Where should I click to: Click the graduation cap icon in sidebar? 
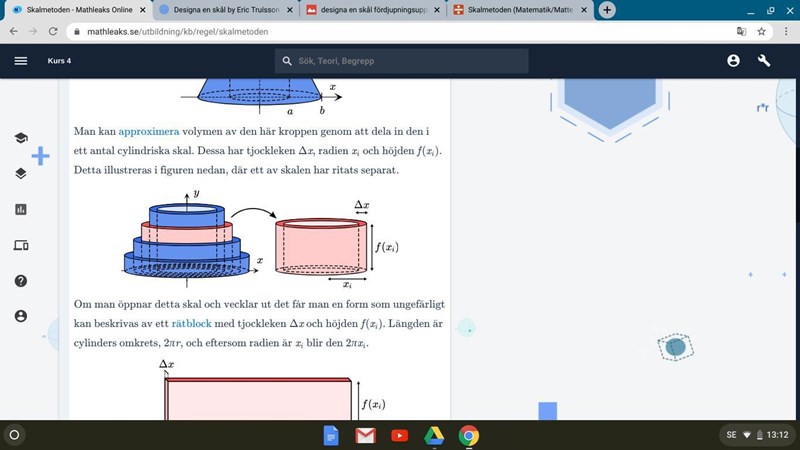point(21,138)
